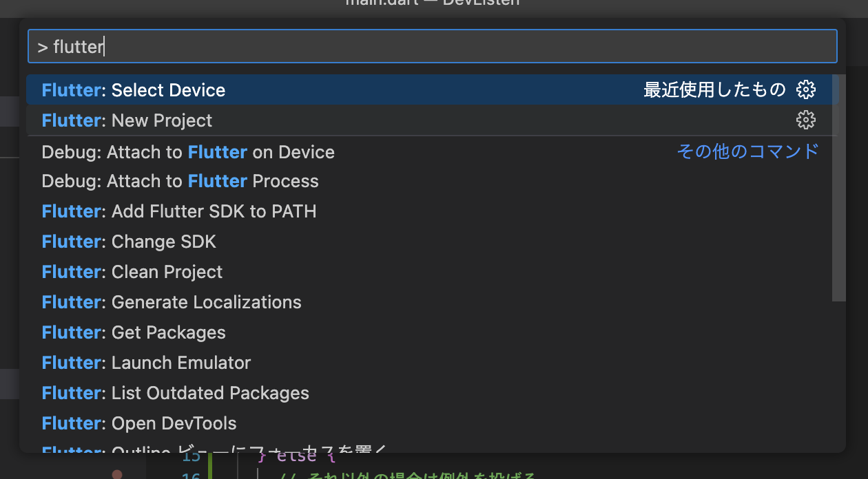This screenshot has width=868, height=479.
Task: Click the その他のコマンド label
Action: click(747, 151)
